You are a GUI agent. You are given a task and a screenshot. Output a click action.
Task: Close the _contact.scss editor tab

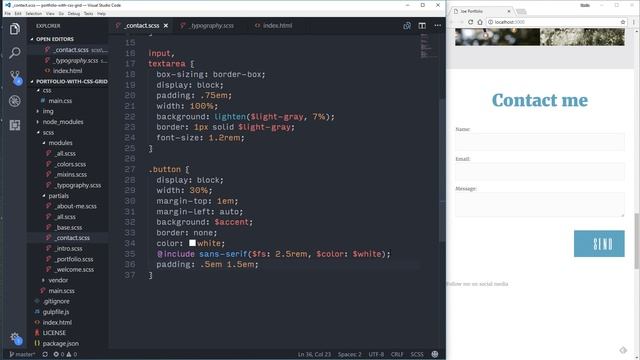166,26
